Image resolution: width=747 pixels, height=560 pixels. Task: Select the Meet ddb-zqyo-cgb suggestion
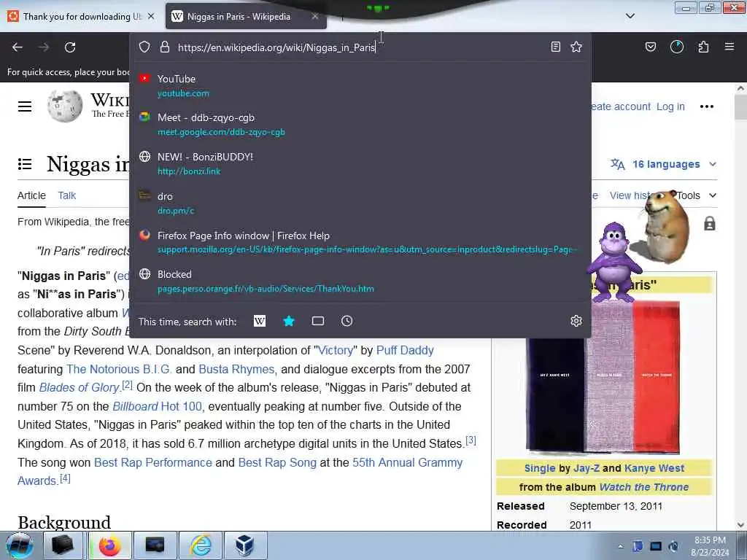click(360, 125)
